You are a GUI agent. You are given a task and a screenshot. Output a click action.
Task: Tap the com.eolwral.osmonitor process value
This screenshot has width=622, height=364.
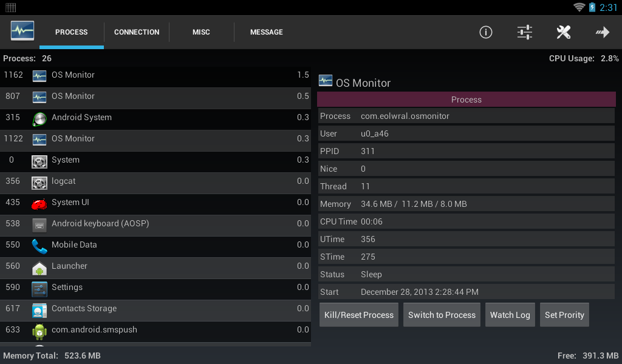point(405,116)
